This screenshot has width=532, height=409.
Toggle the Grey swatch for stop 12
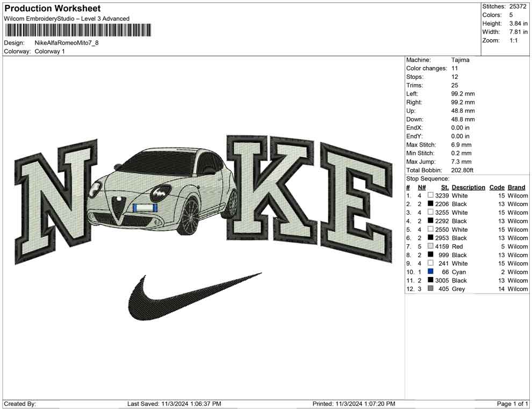coord(430,289)
